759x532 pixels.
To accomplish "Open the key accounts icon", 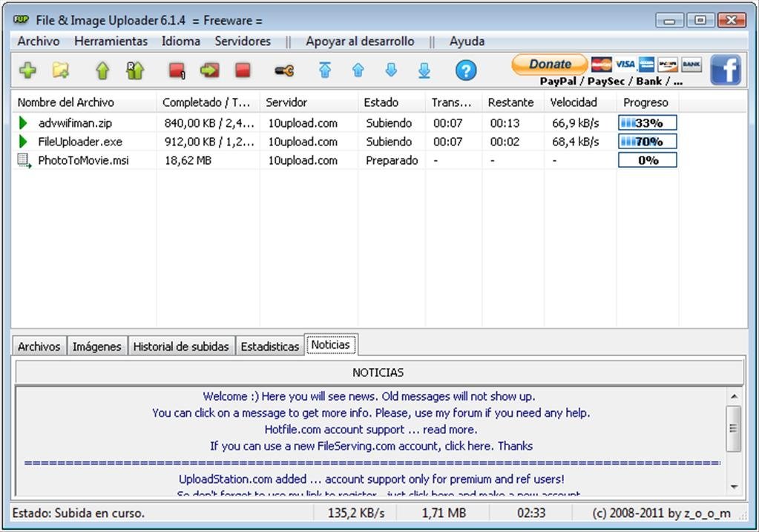I will 284,71.
